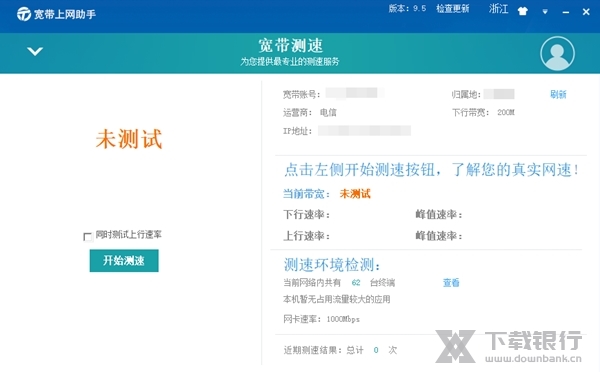600x372 pixels.
Task: Click the 62 terminals count
Action: point(356,283)
